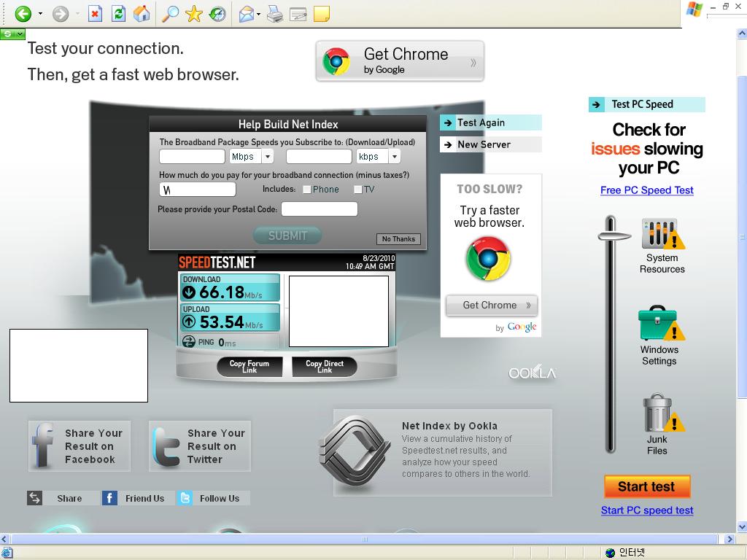Viewport: 747px width, 560px height.
Task: Click the Share icon button
Action: [x=35, y=498]
